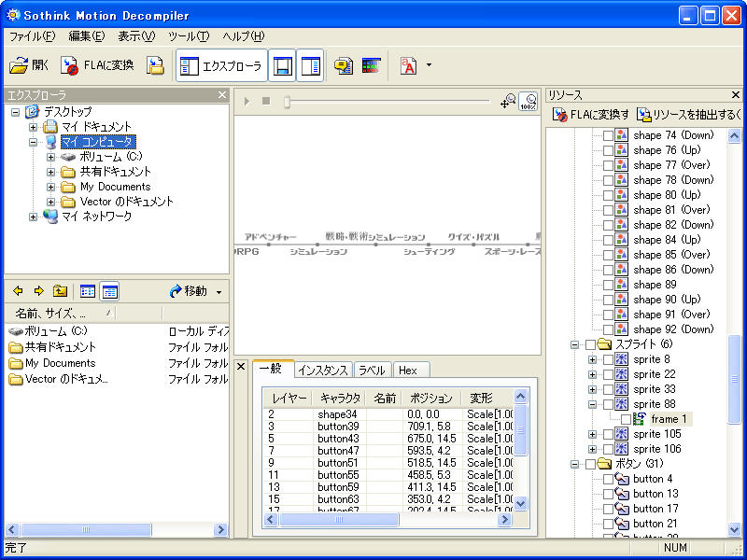This screenshot has width=747, height=560.
Task: Click the preview playback slider handle
Action: (287, 102)
